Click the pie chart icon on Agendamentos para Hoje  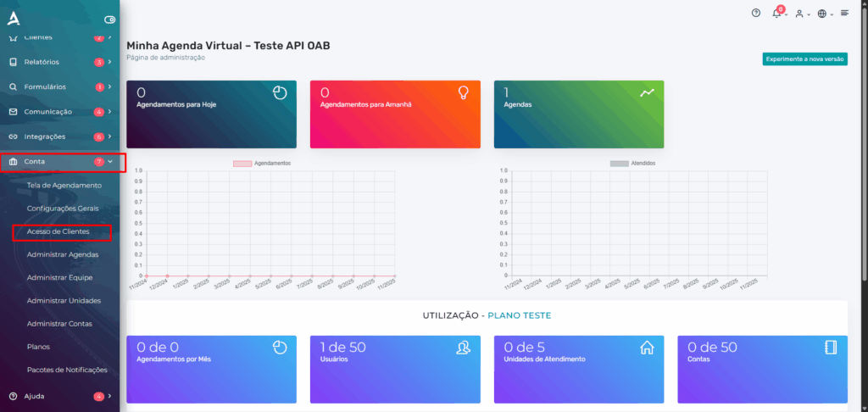[280, 92]
